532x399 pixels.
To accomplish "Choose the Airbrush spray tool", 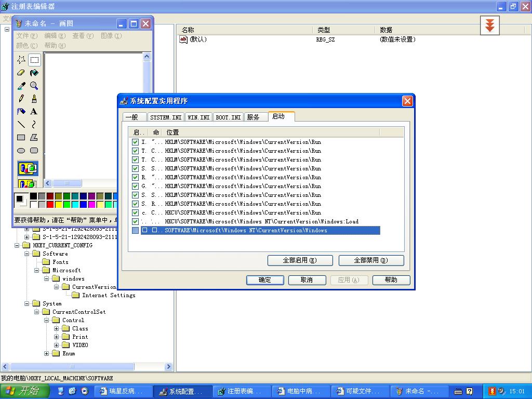I will pyautogui.click(x=21, y=112).
